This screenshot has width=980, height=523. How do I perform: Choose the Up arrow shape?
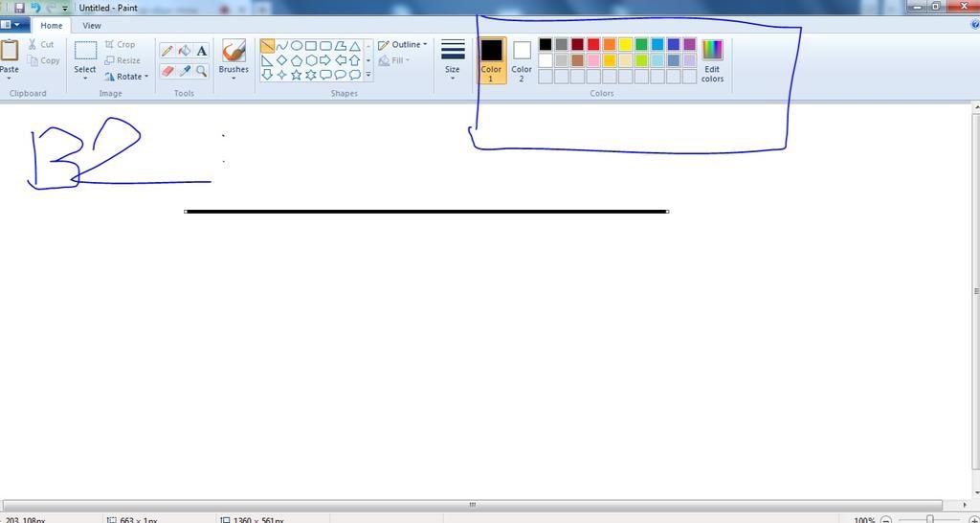(355, 60)
